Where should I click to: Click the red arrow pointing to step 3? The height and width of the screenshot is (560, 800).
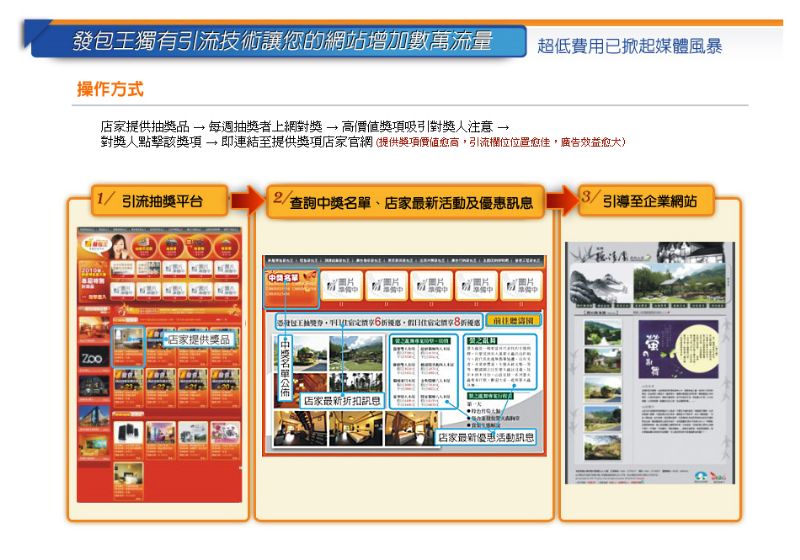[x=562, y=199]
